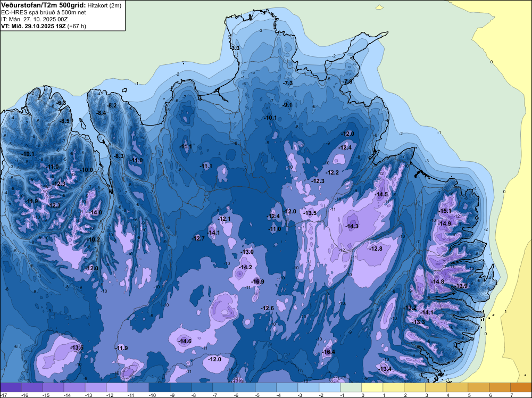532x398 pixels.
Task: Click the -14.0 temperature reading
Action: point(95,212)
